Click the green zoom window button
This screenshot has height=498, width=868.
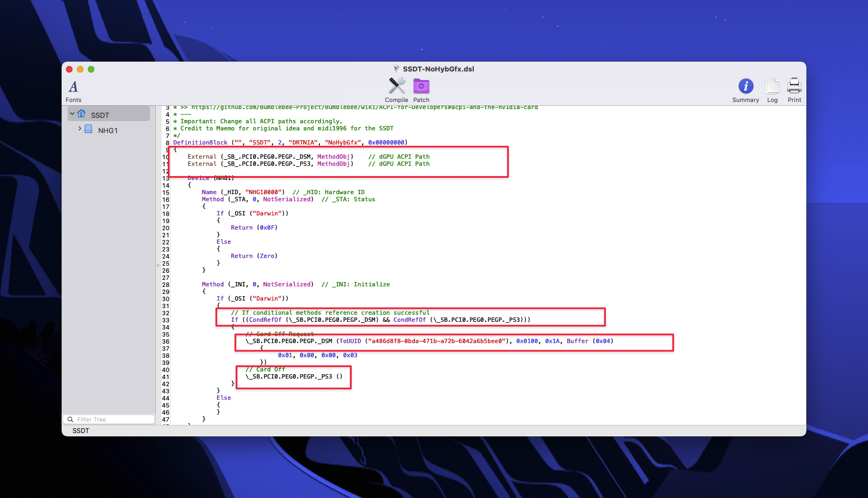(91, 69)
